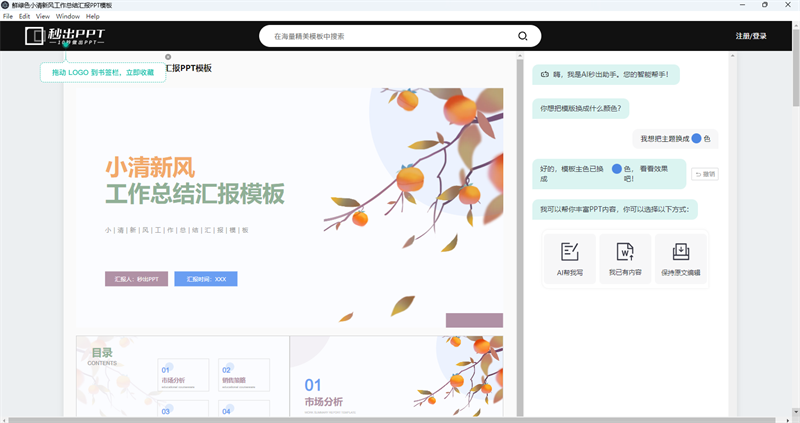The width and height of the screenshot is (800, 423).
Task: Click the AI robot assistant icon
Action: click(544, 74)
